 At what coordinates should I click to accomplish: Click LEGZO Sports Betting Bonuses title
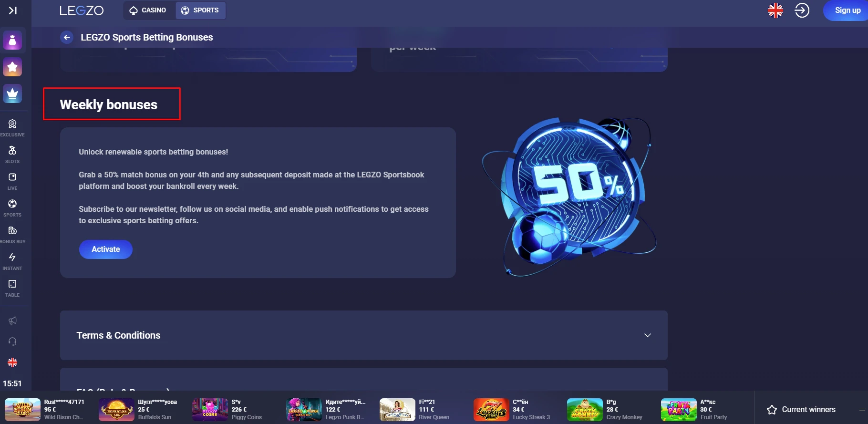pyautogui.click(x=147, y=37)
